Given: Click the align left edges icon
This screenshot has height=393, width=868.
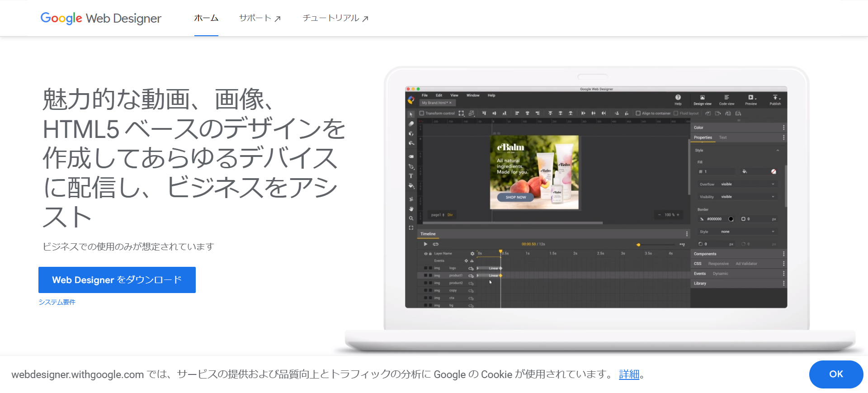Looking at the screenshot, I should [x=517, y=113].
